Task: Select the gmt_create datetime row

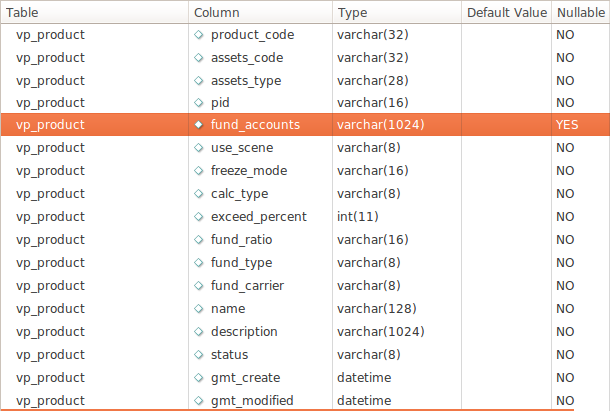Action: (305, 378)
